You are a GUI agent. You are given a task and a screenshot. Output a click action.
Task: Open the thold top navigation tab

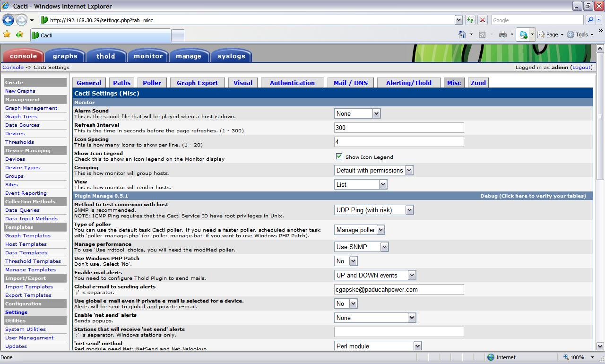click(106, 56)
